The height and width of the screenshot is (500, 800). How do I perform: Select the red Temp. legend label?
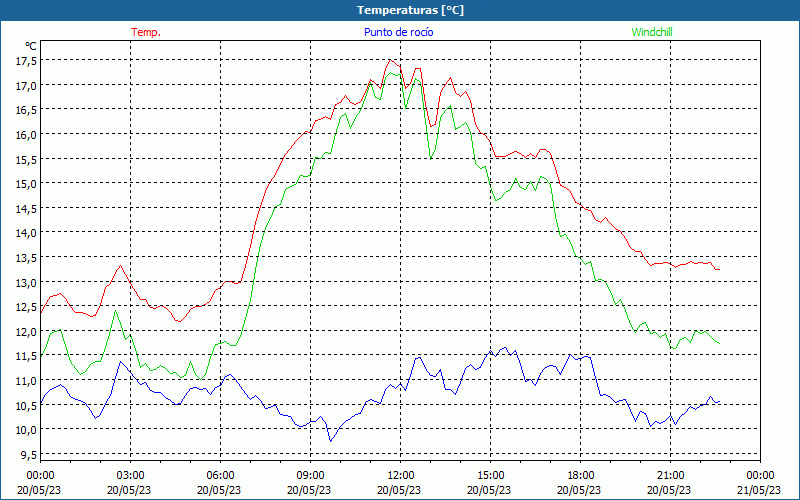click(146, 32)
